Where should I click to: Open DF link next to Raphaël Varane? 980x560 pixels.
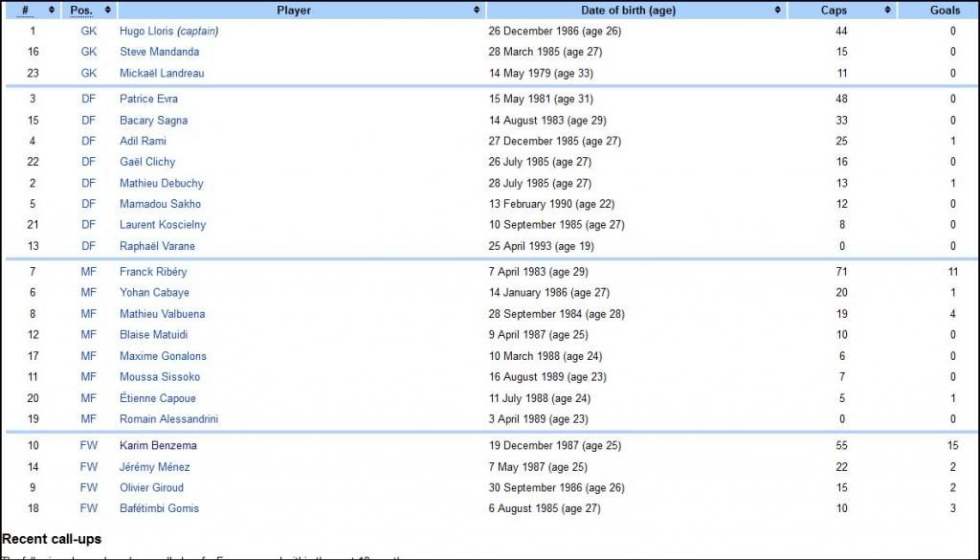(x=89, y=246)
